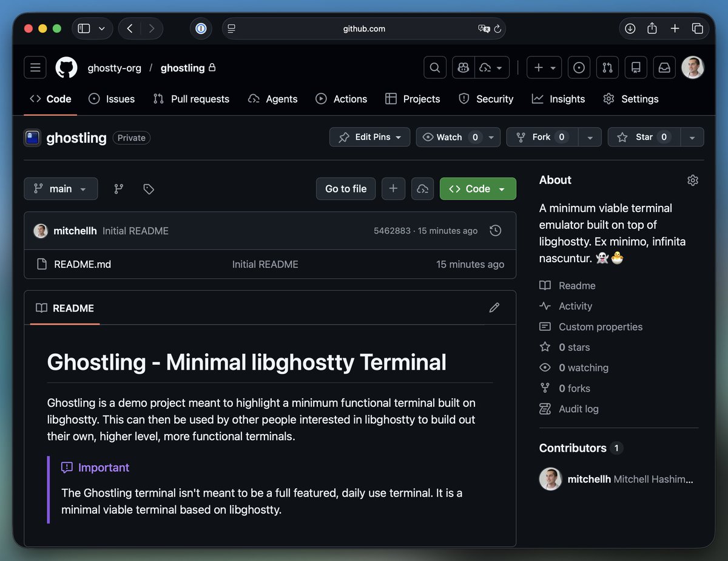Click the Go to file button

point(346,189)
